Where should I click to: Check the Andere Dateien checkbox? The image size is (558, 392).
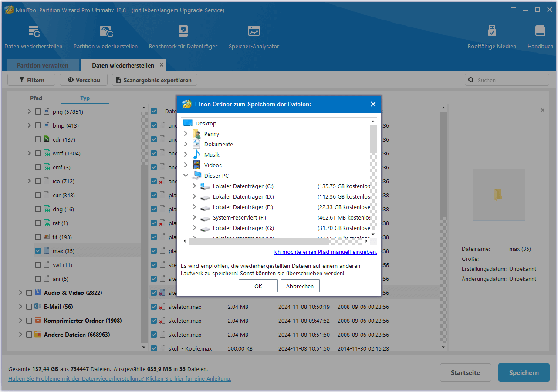pyautogui.click(x=29, y=335)
